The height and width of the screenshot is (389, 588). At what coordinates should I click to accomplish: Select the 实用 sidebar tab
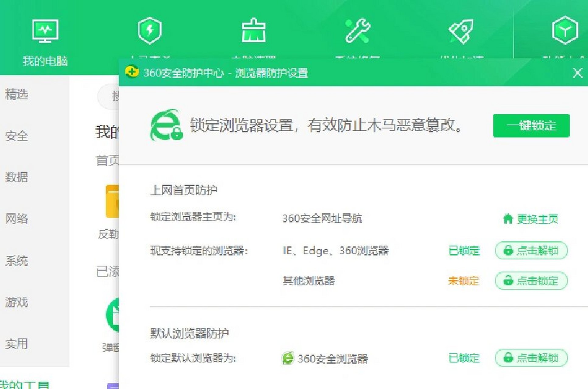pyautogui.click(x=17, y=344)
